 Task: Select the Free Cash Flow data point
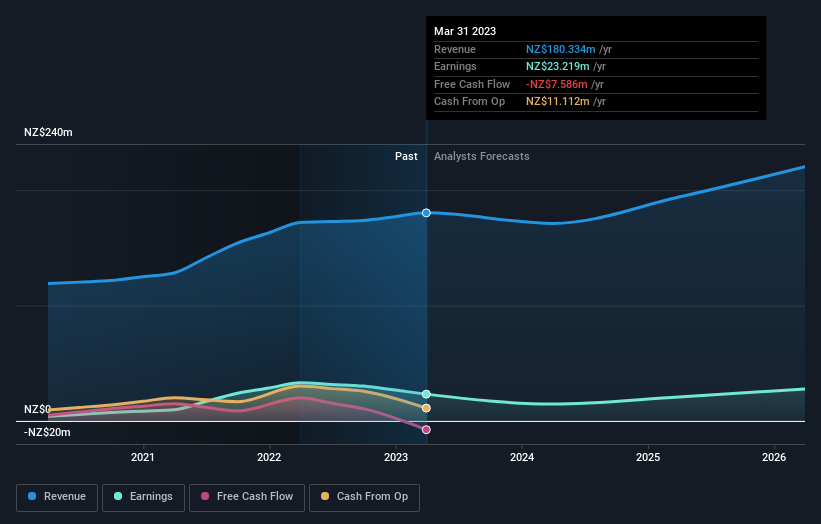(x=426, y=429)
